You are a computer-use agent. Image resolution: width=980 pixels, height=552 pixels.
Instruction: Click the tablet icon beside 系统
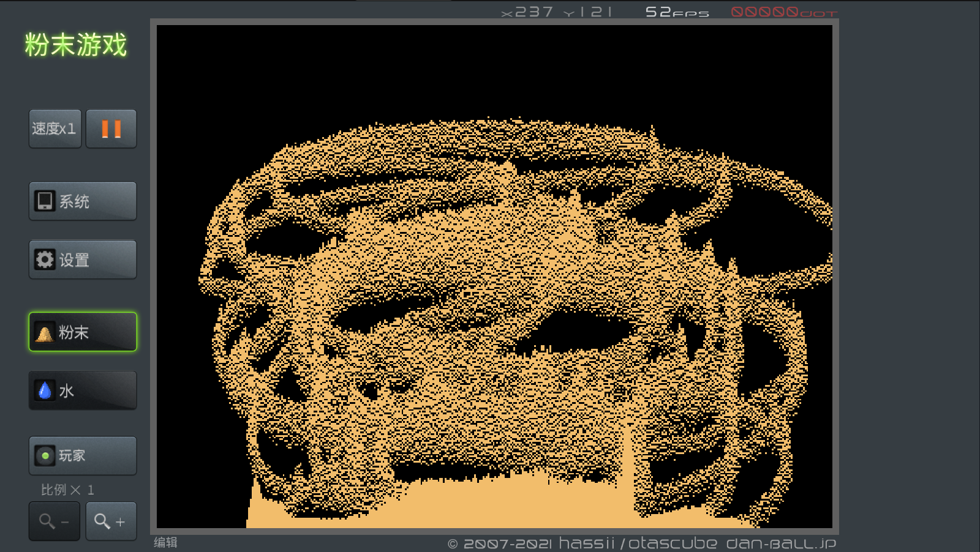[45, 201]
